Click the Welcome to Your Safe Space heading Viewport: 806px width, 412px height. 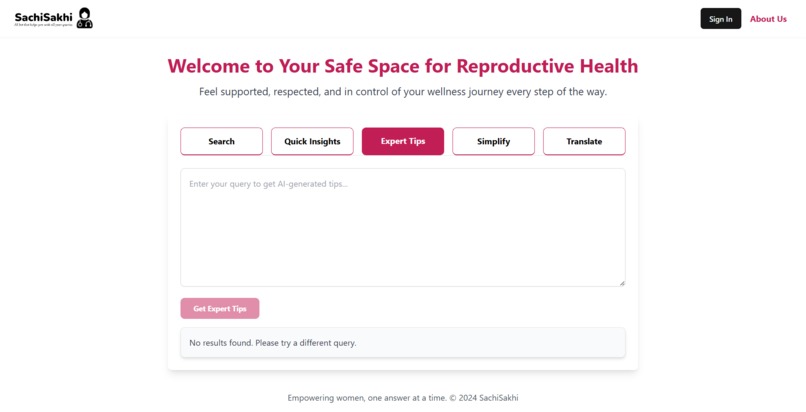click(403, 66)
